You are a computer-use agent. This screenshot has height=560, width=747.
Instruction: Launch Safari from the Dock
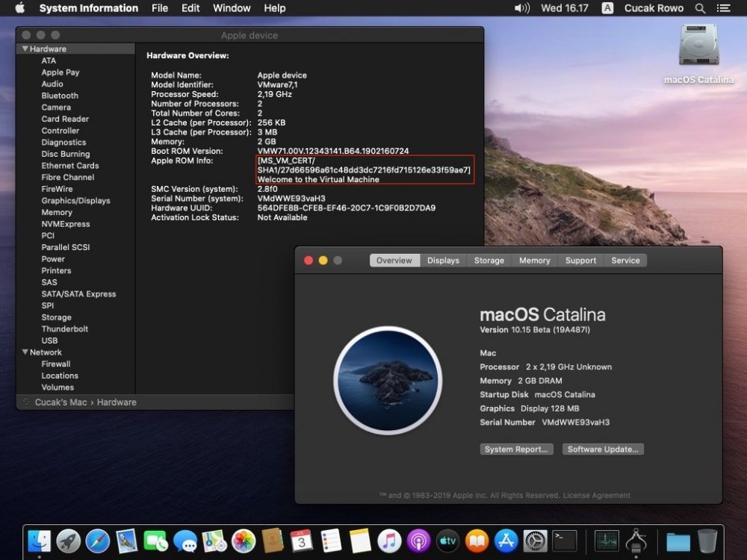[x=98, y=541]
